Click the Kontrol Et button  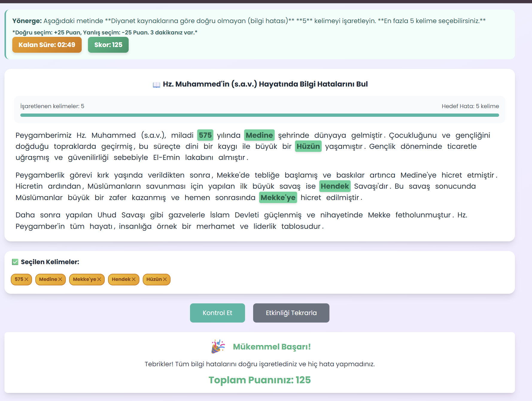point(218,313)
